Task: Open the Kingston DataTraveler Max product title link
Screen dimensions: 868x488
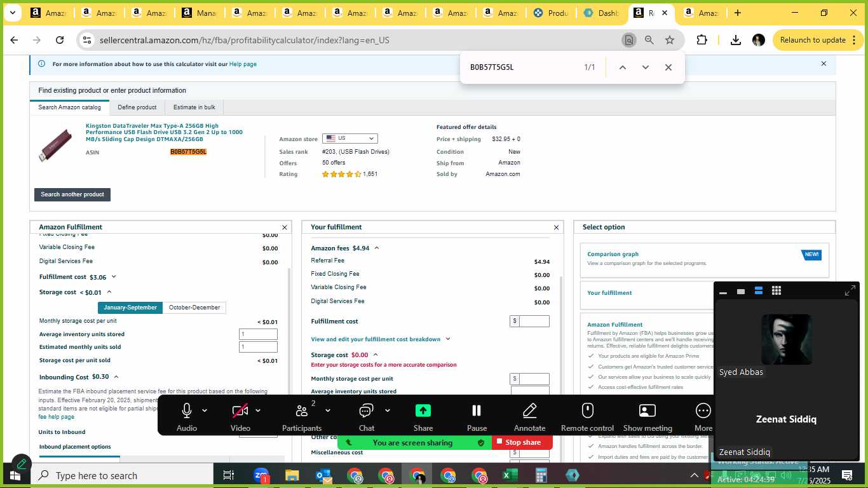Action: pos(164,132)
